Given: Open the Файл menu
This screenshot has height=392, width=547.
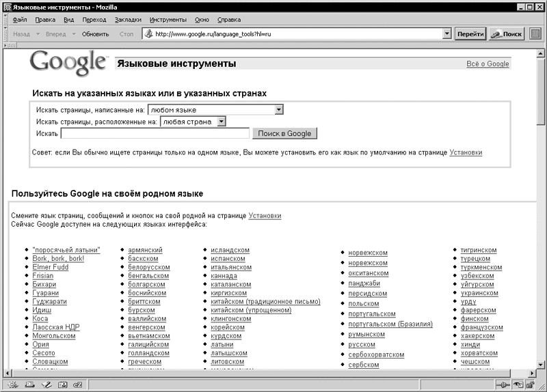Looking at the screenshot, I should coord(20,20).
